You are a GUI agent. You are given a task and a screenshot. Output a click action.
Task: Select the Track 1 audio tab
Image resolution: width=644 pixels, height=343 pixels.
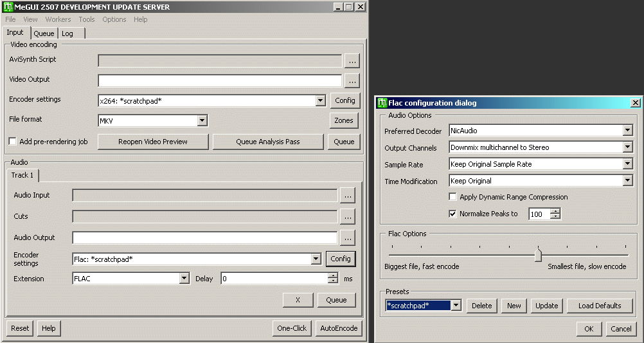tap(22, 175)
